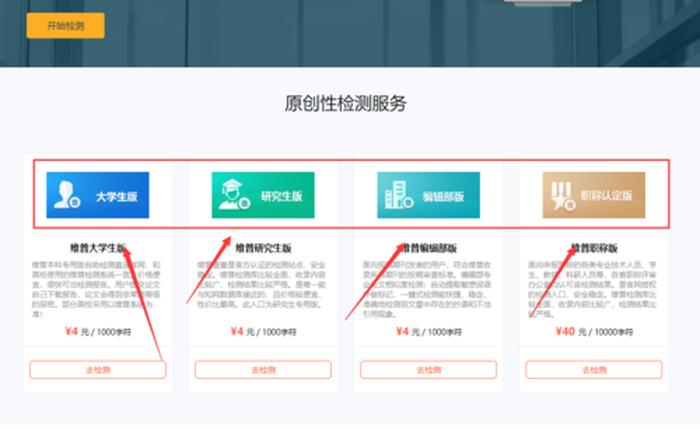Click the yellow 开始检测 button

pos(66,25)
